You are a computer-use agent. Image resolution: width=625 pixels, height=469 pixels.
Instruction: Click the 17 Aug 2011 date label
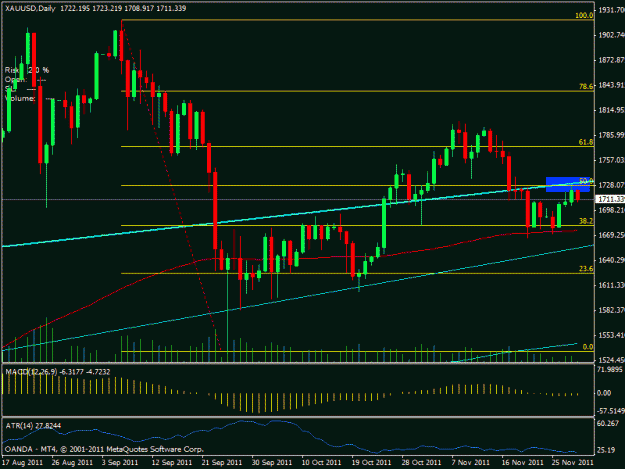[22, 462]
